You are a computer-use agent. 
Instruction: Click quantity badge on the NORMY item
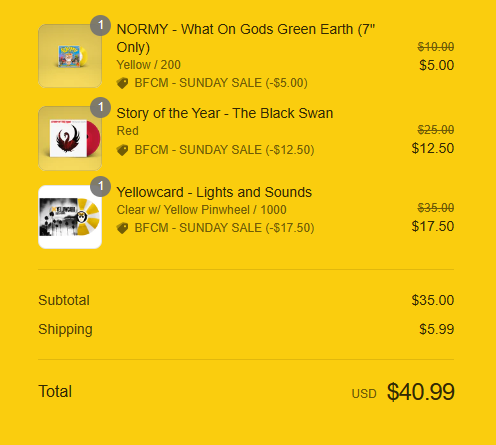point(101,25)
